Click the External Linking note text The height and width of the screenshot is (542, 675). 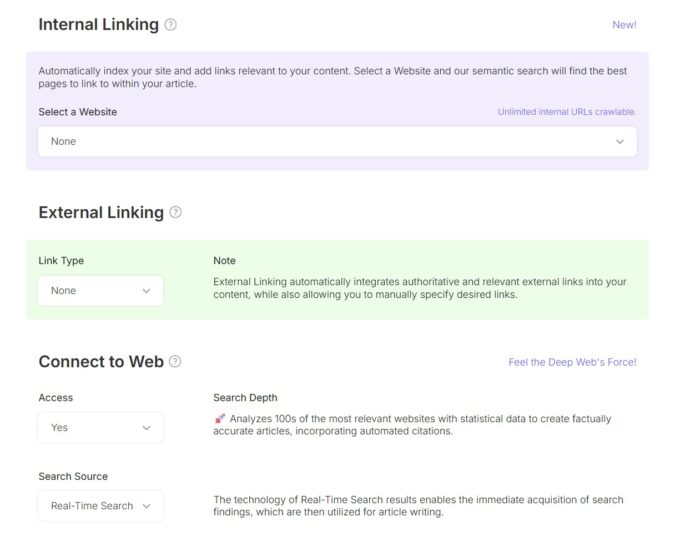(x=420, y=288)
